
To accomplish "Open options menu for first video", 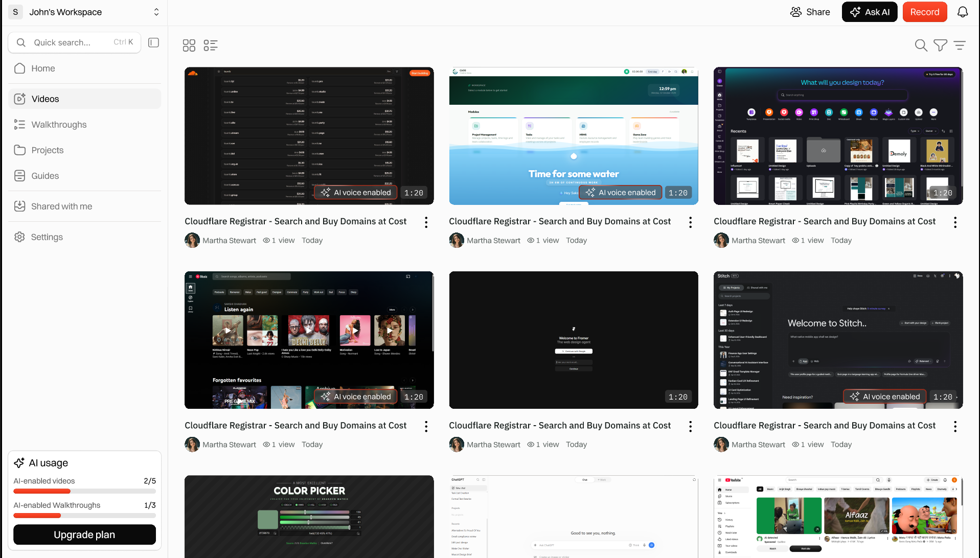I will pyautogui.click(x=426, y=222).
